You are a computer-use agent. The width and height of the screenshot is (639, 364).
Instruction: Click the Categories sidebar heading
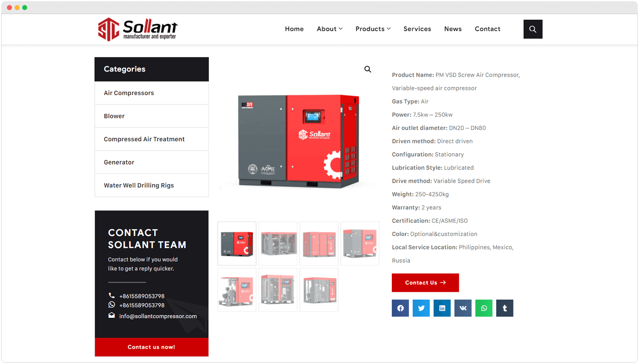(x=125, y=69)
